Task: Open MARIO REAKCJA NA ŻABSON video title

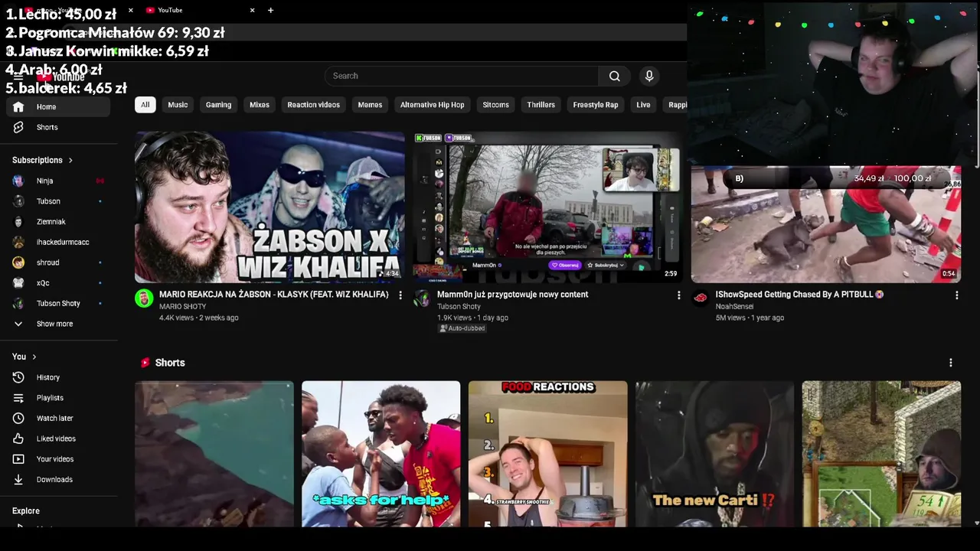Action: tap(273, 295)
